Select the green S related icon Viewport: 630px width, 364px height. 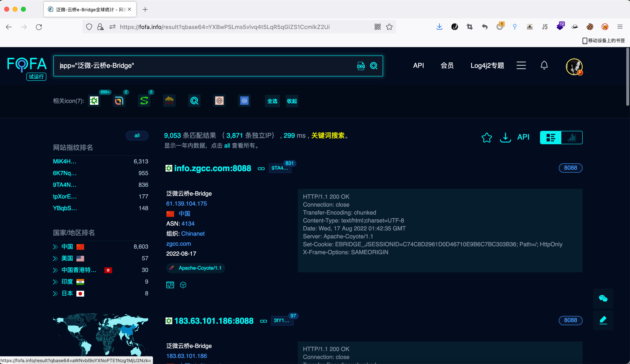(144, 101)
